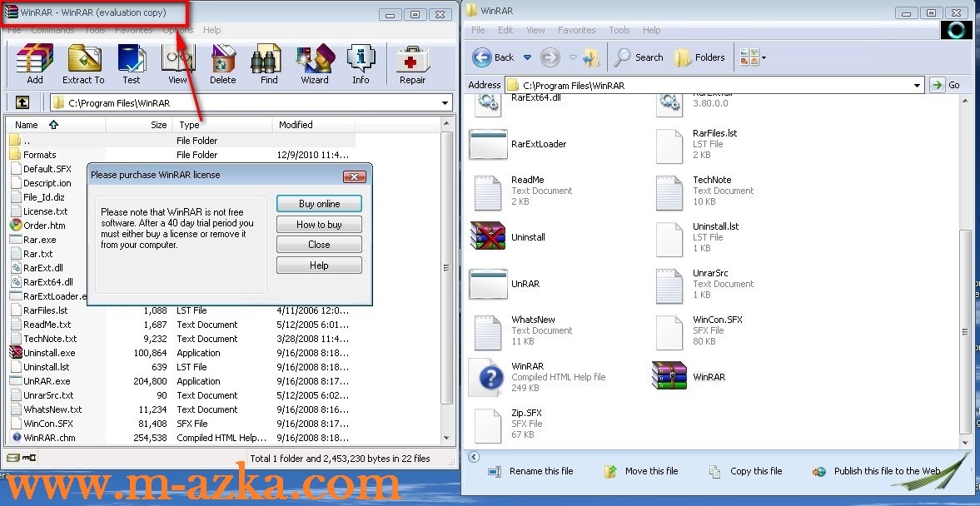Image resolution: width=980 pixels, height=506 pixels.
Task: Toggle Folders pane in Explorer toolbar
Action: [699, 57]
